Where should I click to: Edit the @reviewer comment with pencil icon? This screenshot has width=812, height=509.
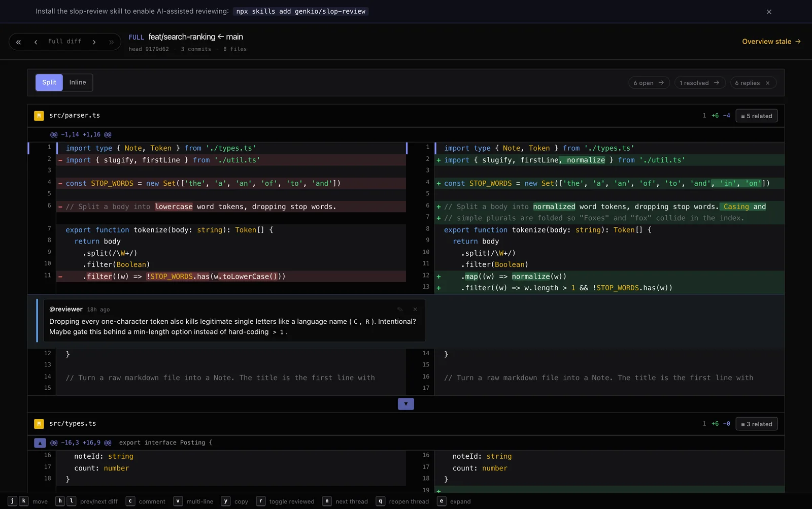400,309
